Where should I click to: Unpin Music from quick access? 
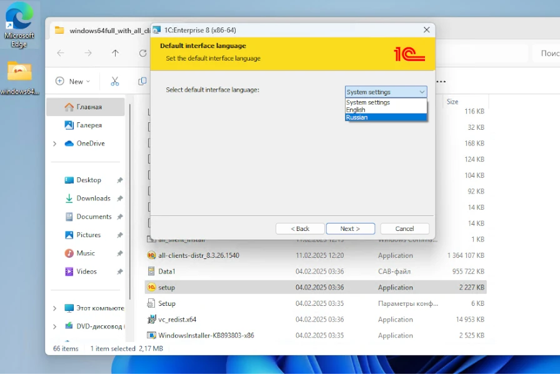pyautogui.click(x=120, y=253)
